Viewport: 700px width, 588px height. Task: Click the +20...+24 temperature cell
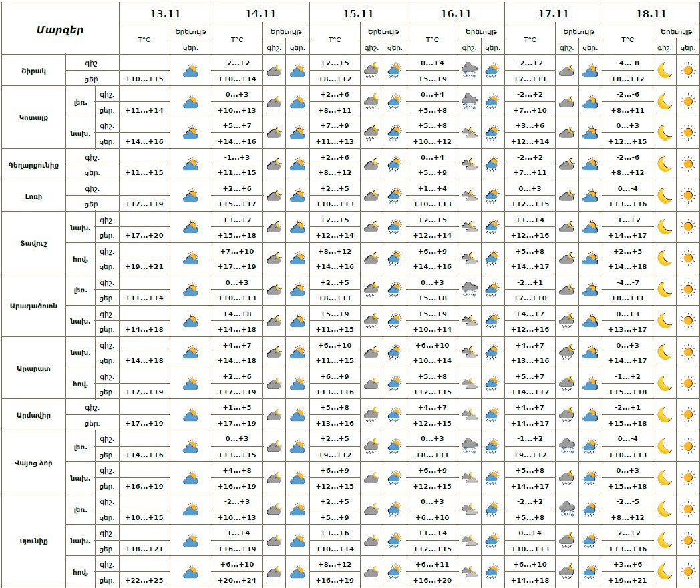(x=237, y=580)
